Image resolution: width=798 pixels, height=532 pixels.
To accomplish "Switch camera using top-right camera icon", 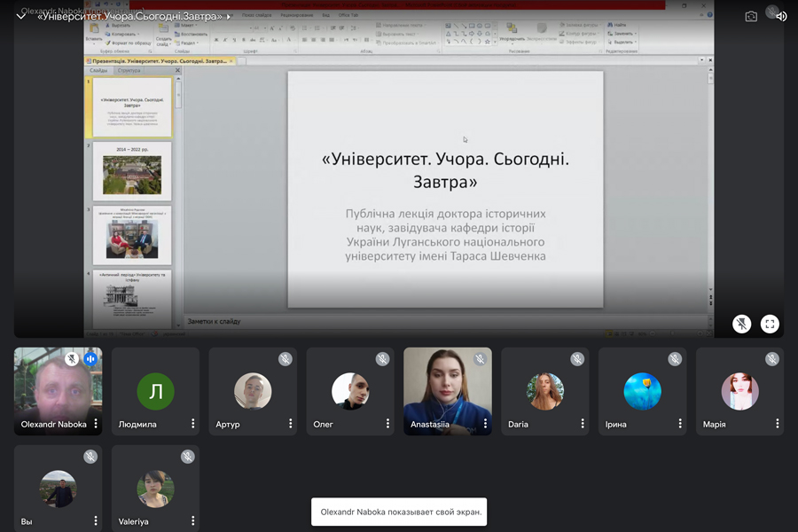I will (751, 16).
